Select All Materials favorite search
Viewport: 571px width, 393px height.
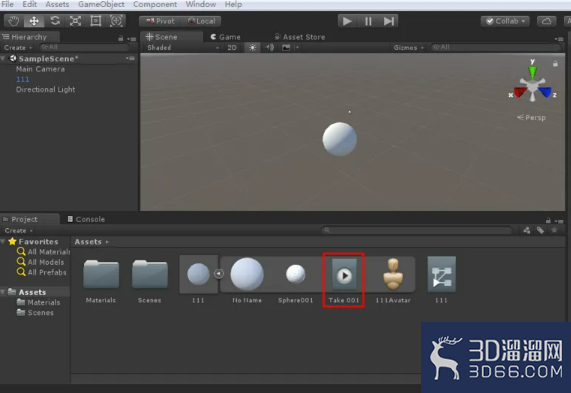pyautogui.click(x=43, y=252)
